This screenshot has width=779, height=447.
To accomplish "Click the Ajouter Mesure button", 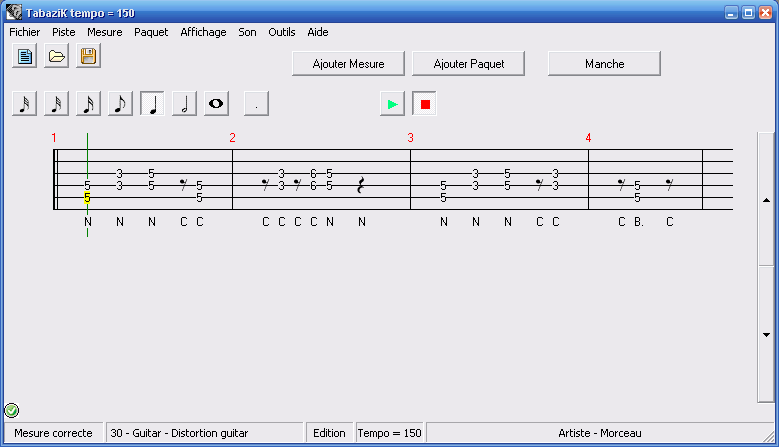I will 348,64.
